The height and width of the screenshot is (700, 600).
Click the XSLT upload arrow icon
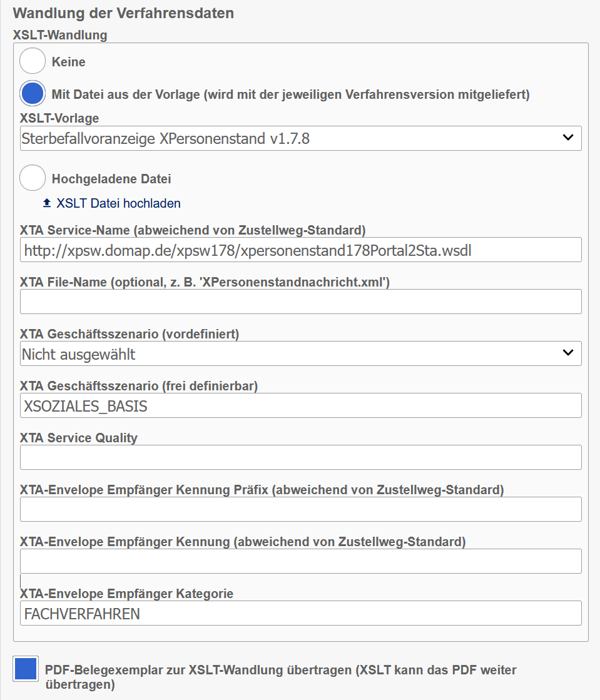pos(47,203)
